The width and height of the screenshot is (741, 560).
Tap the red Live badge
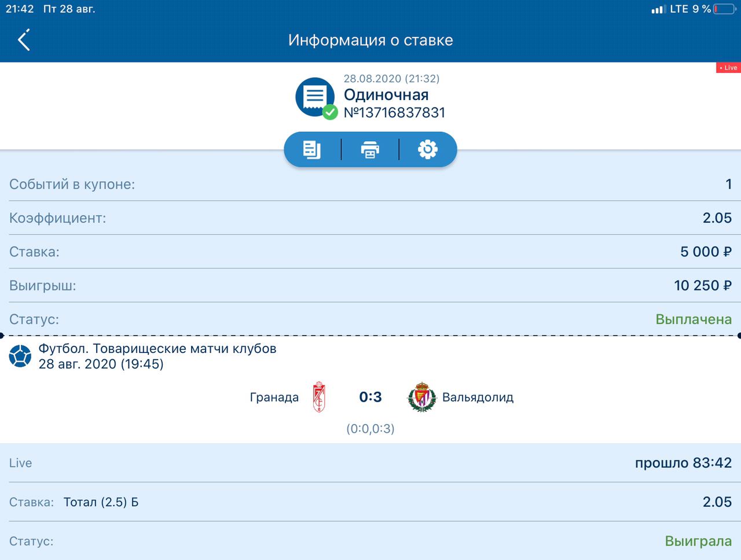pyautogui.click(x=728, y=68)
